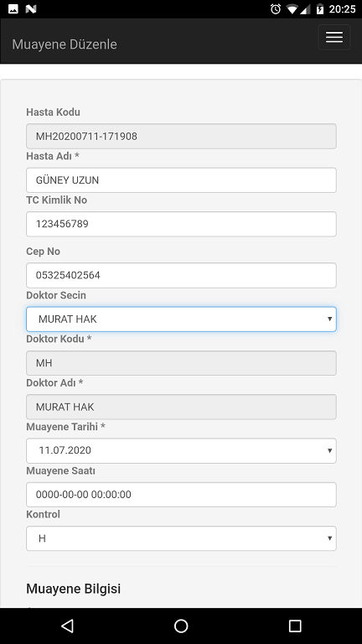The height and width of the screenshot is (644, 362).
Task: Tap the image notification icon in status bar
Action: tap(13, 8)
